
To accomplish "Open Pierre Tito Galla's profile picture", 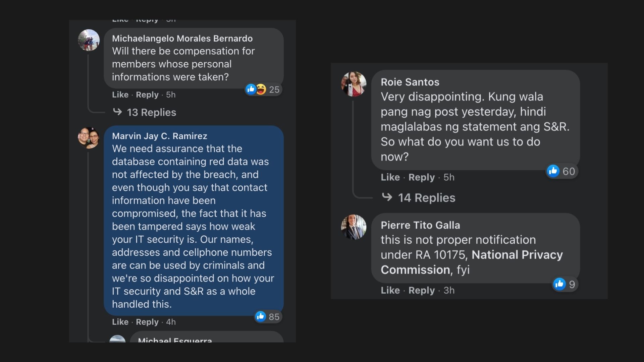I will click(x=354, y=227).
